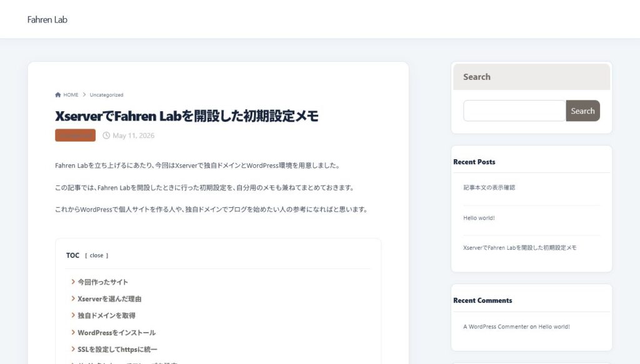Open recent post Hello world!

pyautogui.click(x=479, y=218)
